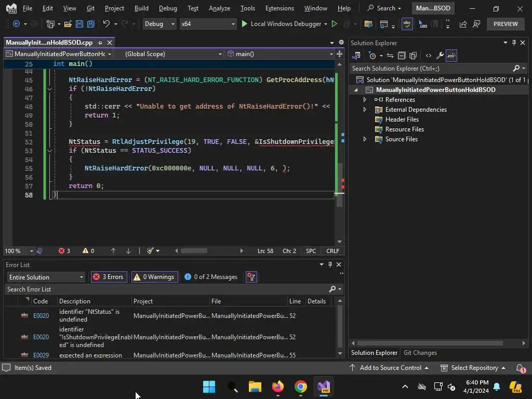Toggle the spell checker abc icon
The width and height of the screenshot is (532, 399).
click(x=407, y=24)
